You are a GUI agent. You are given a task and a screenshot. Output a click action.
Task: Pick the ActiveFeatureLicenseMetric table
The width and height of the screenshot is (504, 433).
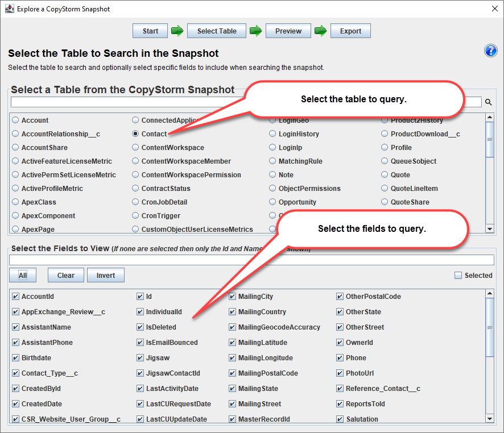pyautogui.click(x=15, y=161)
